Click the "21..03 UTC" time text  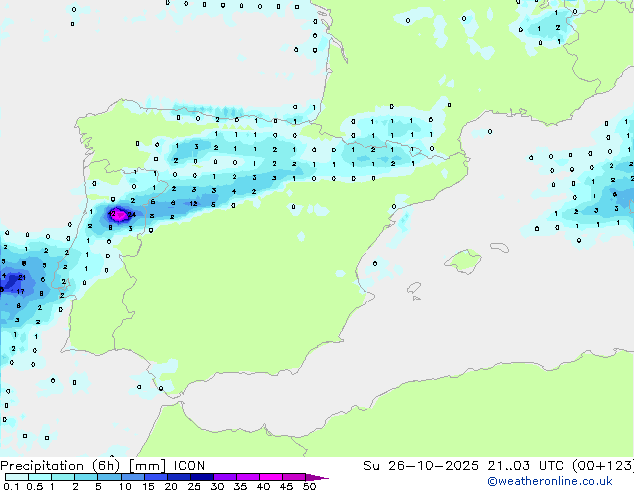click(525, 466)
